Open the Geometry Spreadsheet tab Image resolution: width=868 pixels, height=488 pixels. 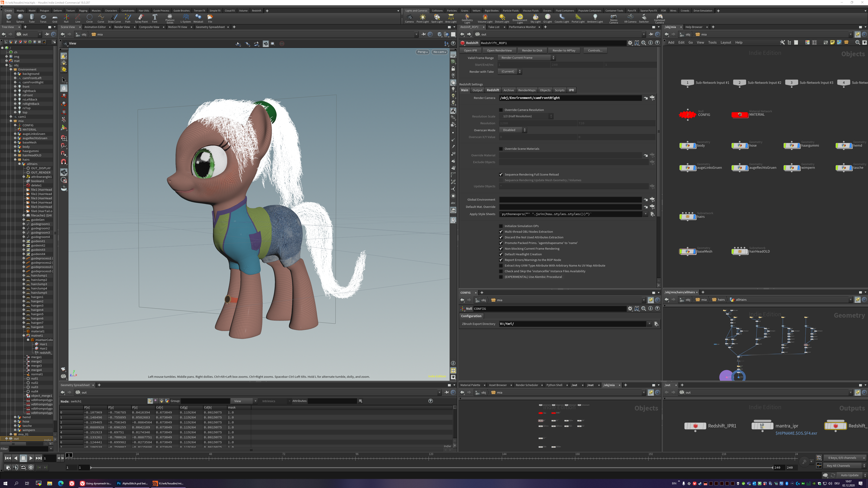click(210, 27)
